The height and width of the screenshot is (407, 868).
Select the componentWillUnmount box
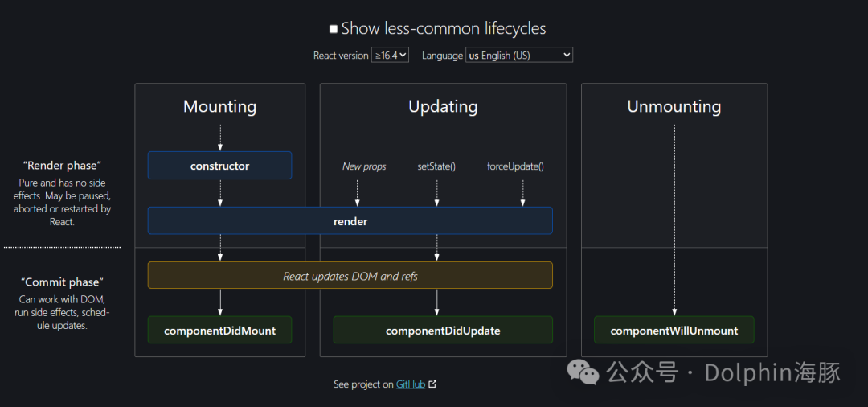674,330
